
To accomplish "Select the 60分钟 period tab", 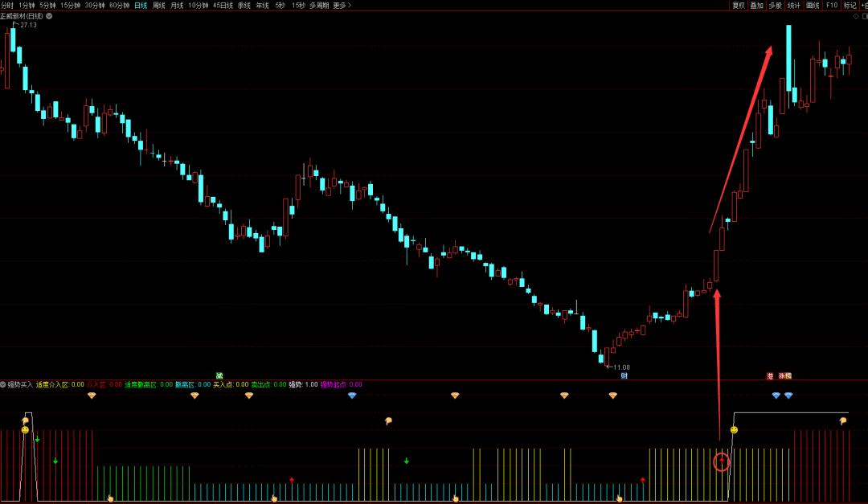I will coord(119,5).
